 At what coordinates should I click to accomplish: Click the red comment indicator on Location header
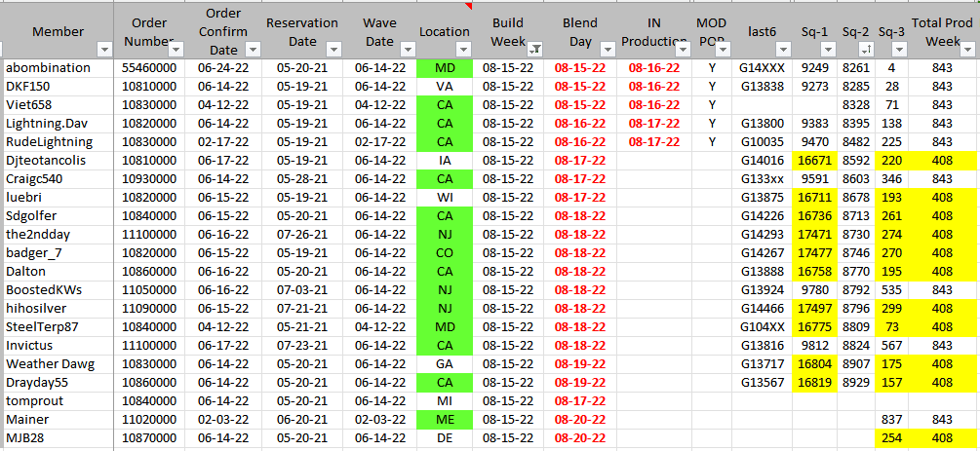469,6
